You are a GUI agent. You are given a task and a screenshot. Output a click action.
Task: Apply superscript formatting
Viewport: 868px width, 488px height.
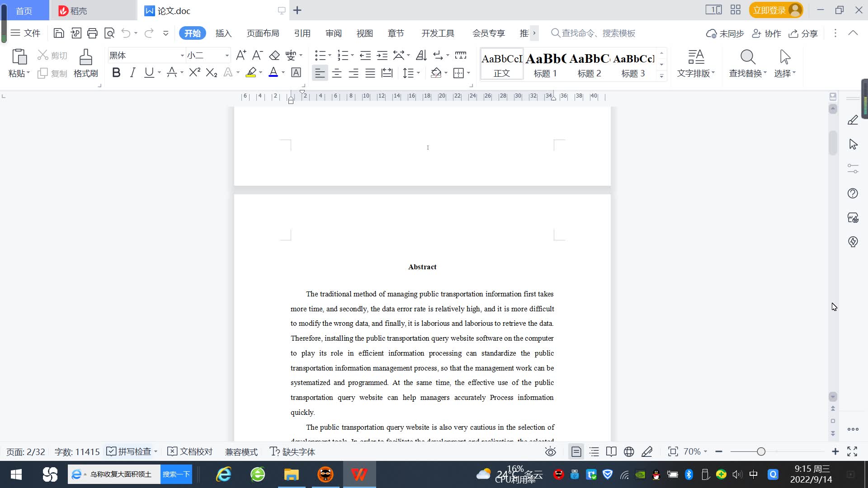(195, 72)
